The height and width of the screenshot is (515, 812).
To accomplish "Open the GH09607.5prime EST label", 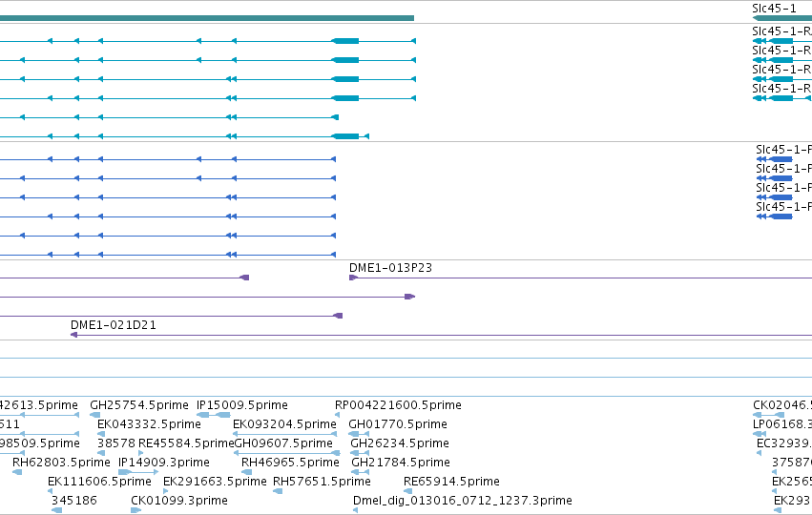I will tap(283, 443).
